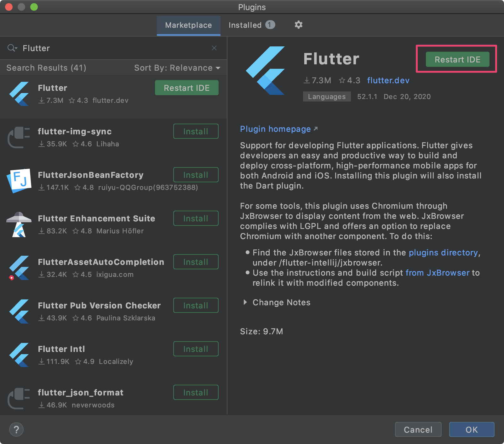Switch to the Marketplace tab

[188, 25]
